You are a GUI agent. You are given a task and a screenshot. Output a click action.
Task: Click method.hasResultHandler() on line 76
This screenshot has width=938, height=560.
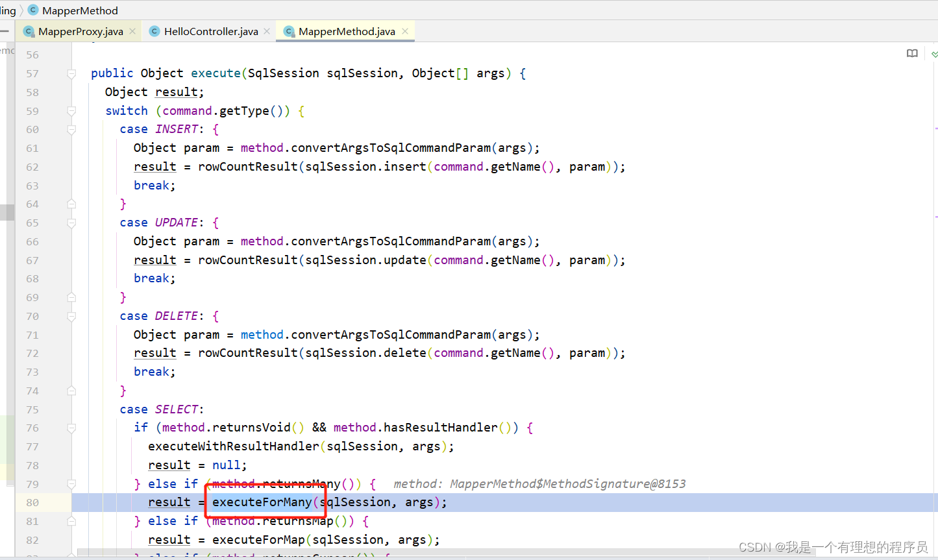point(423,428)
